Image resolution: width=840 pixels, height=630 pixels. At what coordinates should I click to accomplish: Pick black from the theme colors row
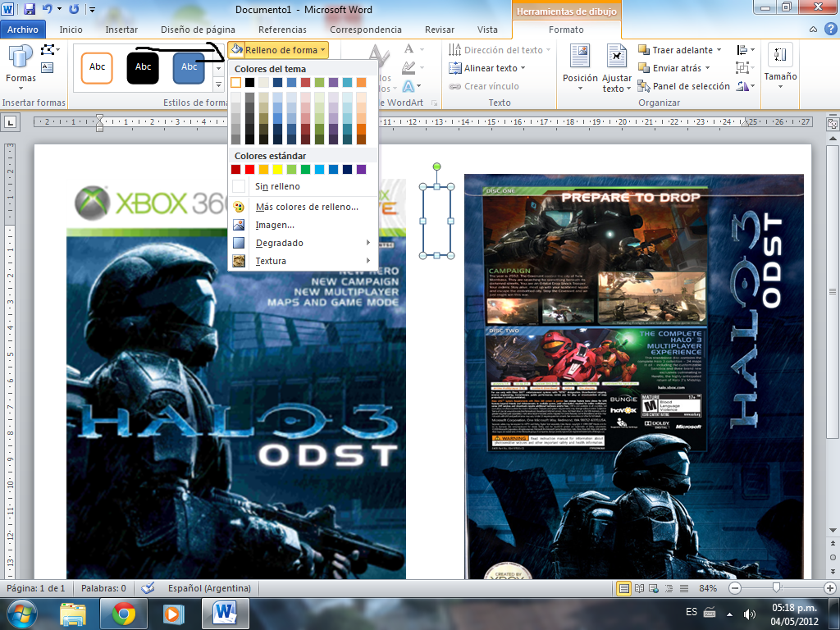coord(249,83)
